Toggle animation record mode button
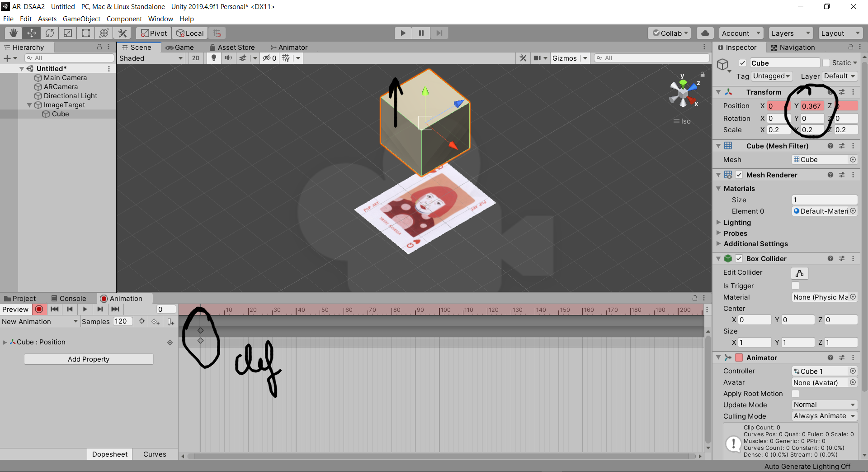This screenshot has height=472, width=868. click(x=39, y=309)
